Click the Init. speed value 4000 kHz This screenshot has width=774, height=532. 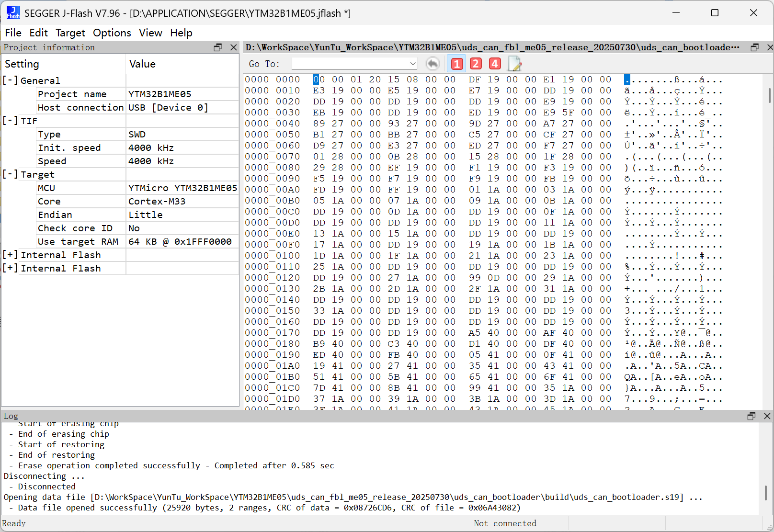click(151, 147)
